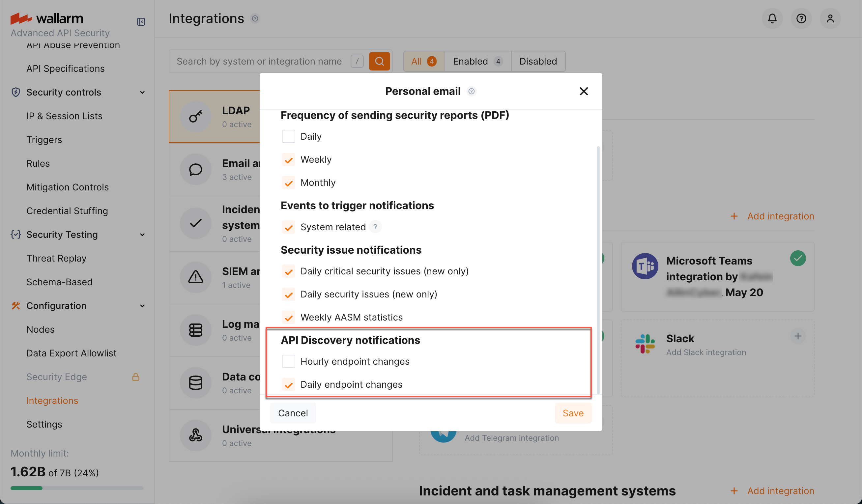This screenshot has width=862, height=504.
Task: Click the Microsoft Teams integration icon
Action: tap(645, 266)
